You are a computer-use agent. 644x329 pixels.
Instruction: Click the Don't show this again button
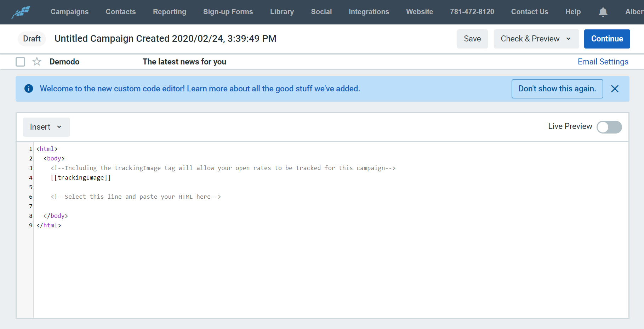click(x=557, y=89)
